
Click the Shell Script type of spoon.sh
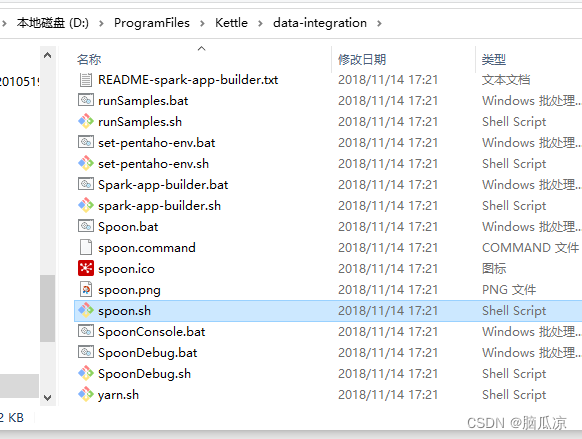tap(514, 311)
